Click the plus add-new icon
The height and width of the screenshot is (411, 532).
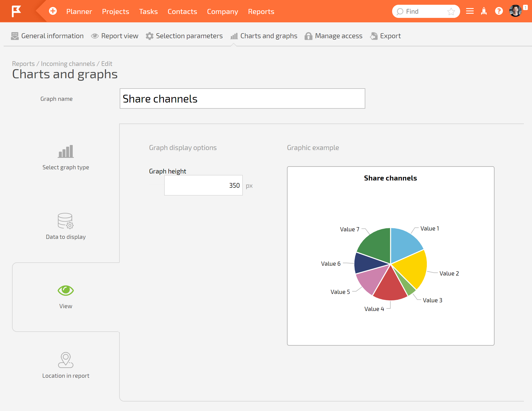53,11
